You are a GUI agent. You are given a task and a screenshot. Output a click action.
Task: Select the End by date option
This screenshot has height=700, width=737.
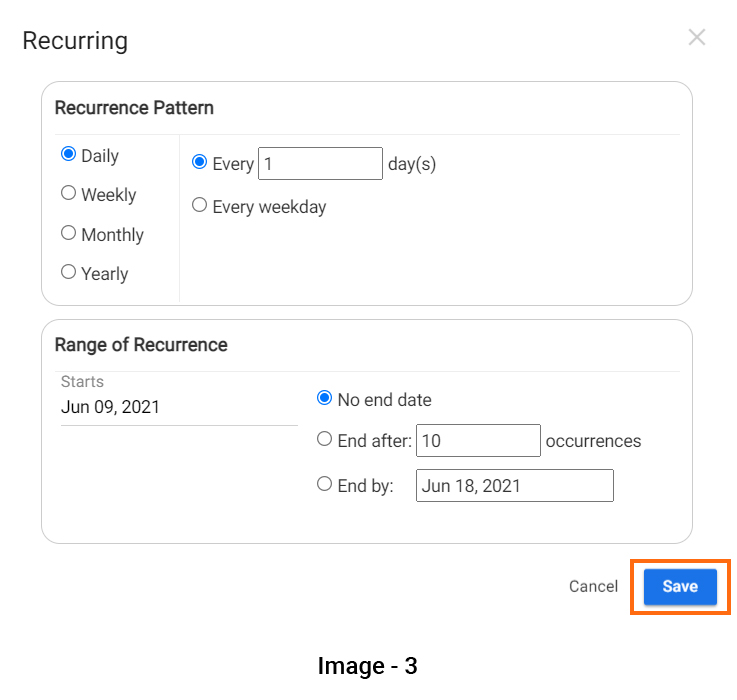(x=324, y=484)
